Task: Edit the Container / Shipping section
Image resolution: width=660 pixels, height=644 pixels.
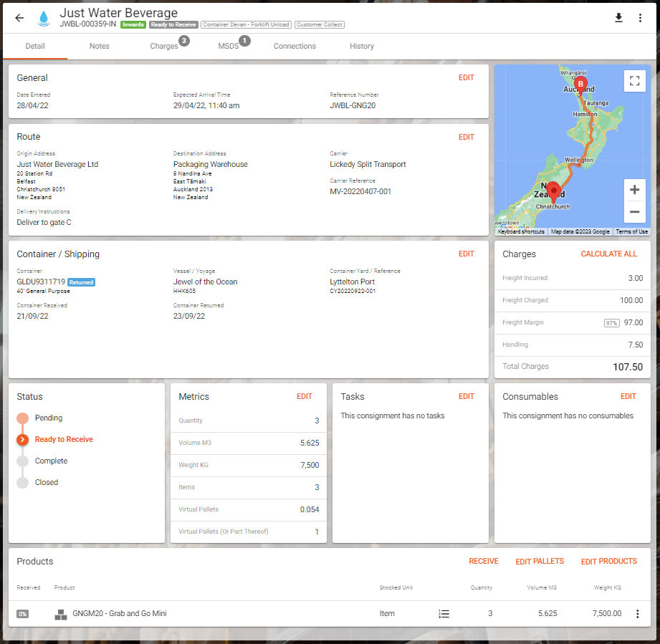Action: point(467,254)
